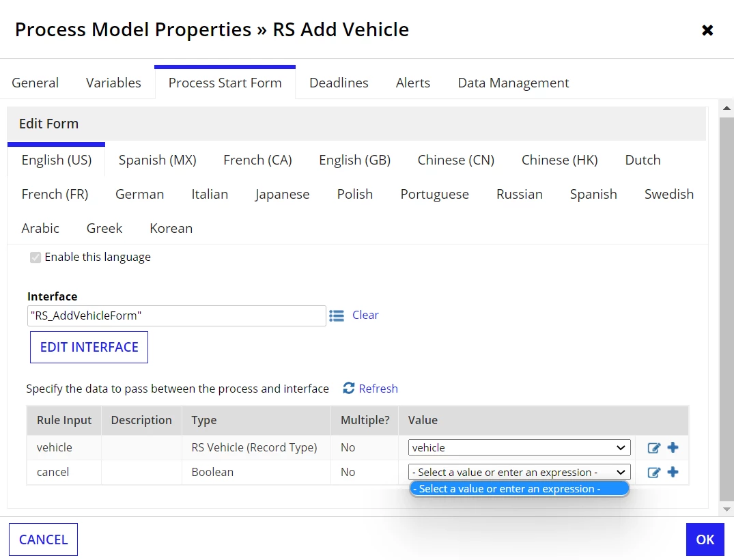The height and width of the screenshot is (560, 734).
Task: Open the Deadlines tab
Action: (x=339, y=83)
